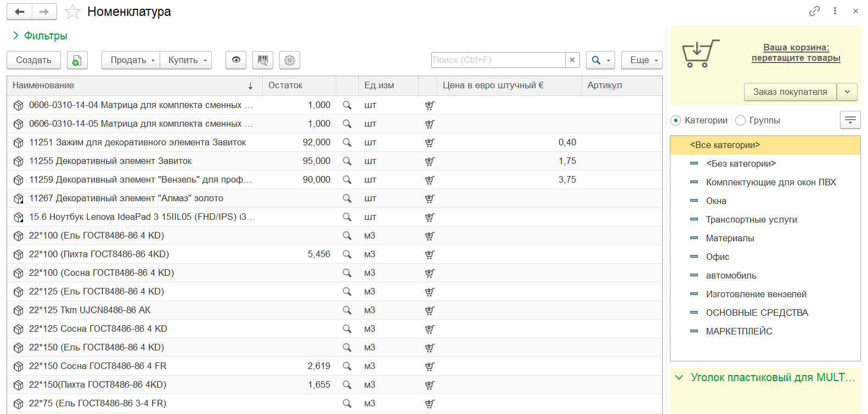Screen dimensions: 868x414
Task: Click the create-by-copy document icon
Action: point(77,60)
